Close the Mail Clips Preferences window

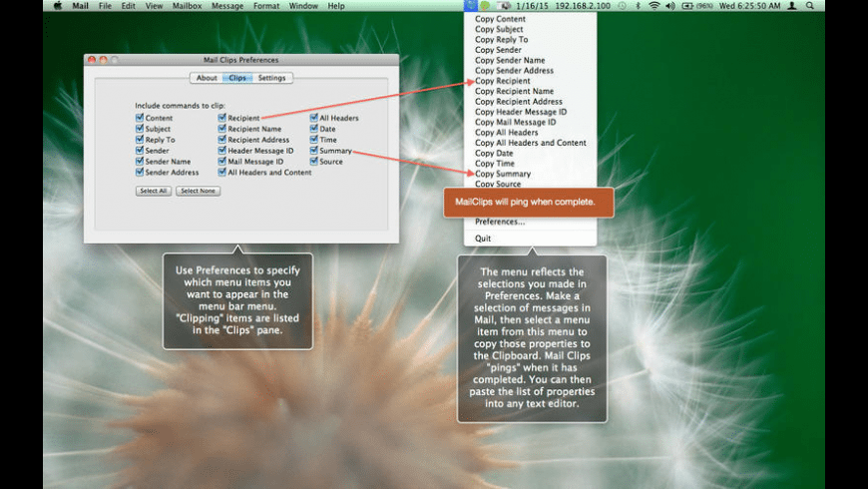(92, 59)
